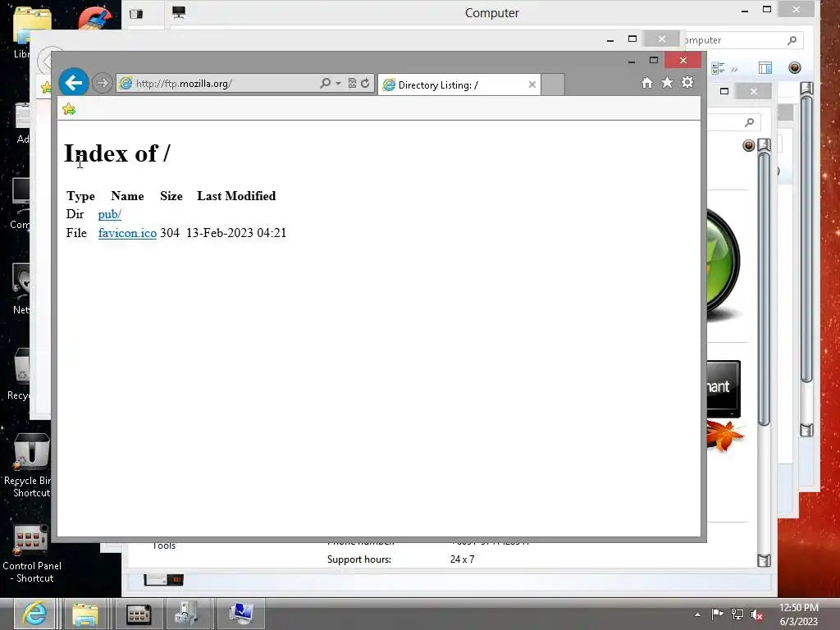The image size is (840, 630).
Task: Click the '13-Feb-2023 04:21' date entry
Action: click(x=236, y=233)
